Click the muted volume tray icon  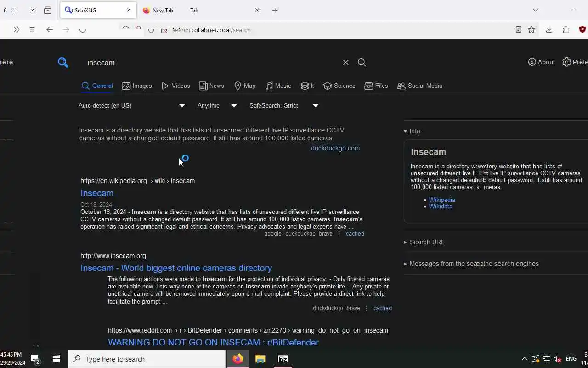558,359
